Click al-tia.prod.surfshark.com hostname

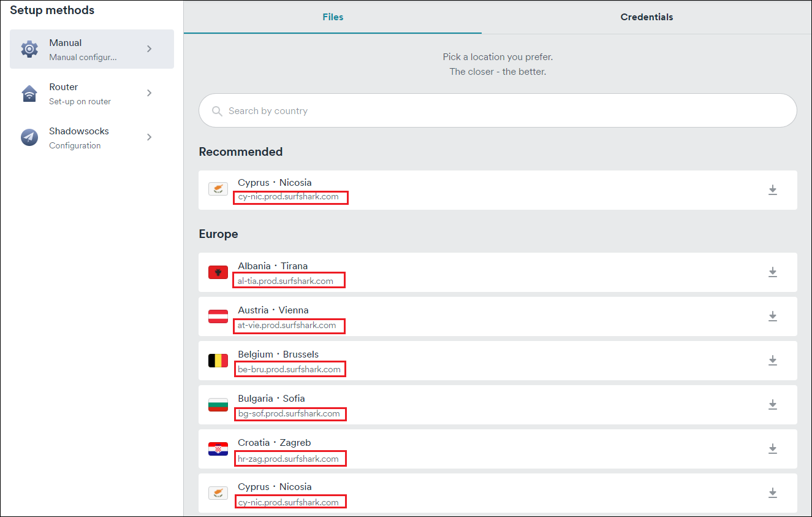point(286,281)
